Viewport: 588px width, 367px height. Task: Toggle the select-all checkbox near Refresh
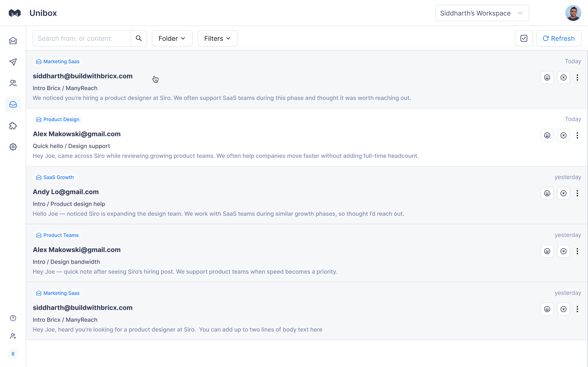[x=524, y=38]
